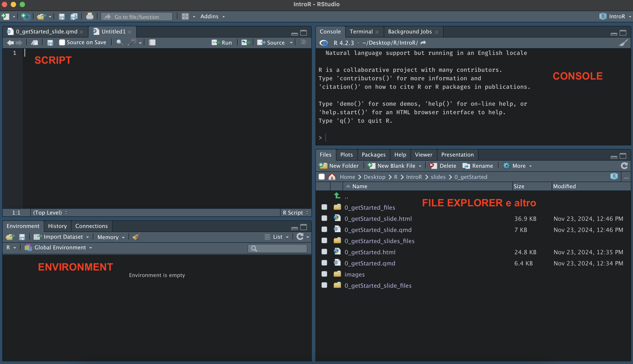The height and width of the screenshot is (364, 633).
Task: Clear the console with broom icon
Action: pyautogui.click(x=623, y=43)
